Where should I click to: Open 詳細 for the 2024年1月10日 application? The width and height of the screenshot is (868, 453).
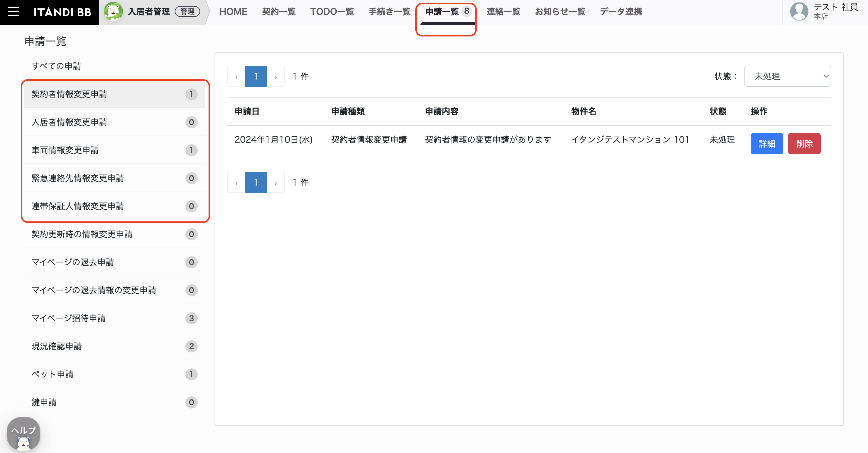766,143
